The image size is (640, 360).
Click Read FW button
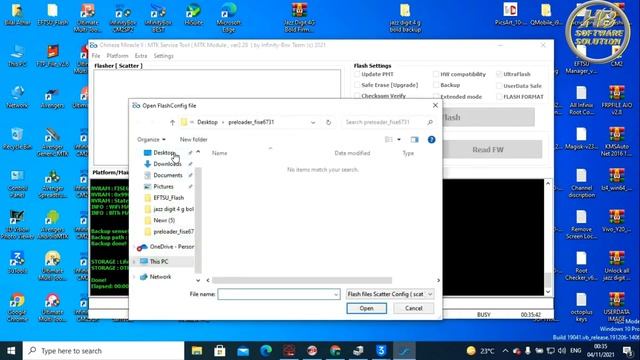pos(488,150)
